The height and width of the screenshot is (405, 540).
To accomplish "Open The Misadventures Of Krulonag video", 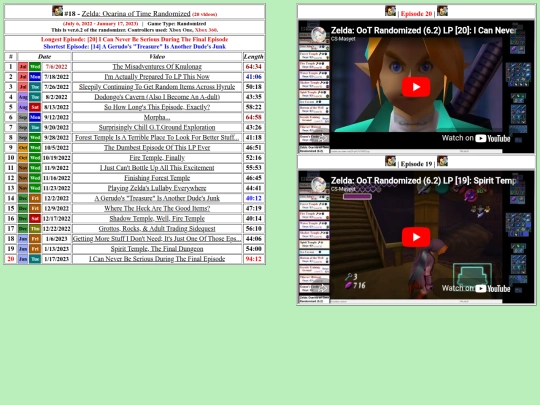I will coord(157,66).
